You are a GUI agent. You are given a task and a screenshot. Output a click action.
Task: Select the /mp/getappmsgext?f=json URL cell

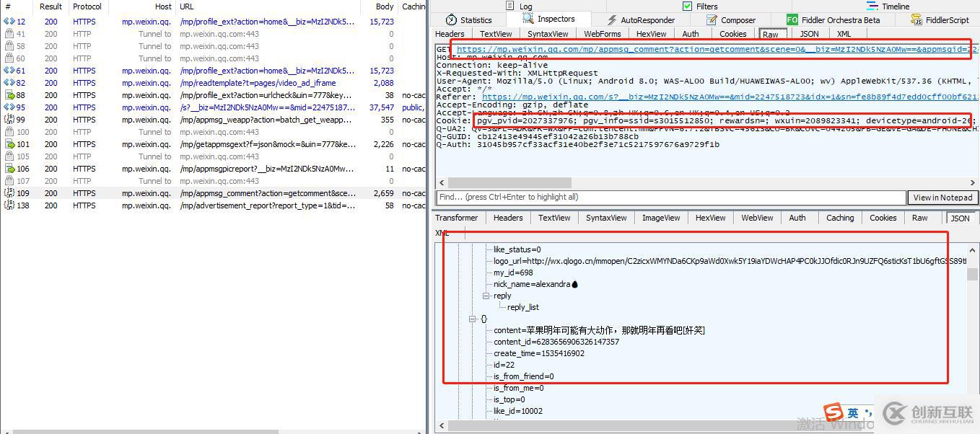click(268, 144)
